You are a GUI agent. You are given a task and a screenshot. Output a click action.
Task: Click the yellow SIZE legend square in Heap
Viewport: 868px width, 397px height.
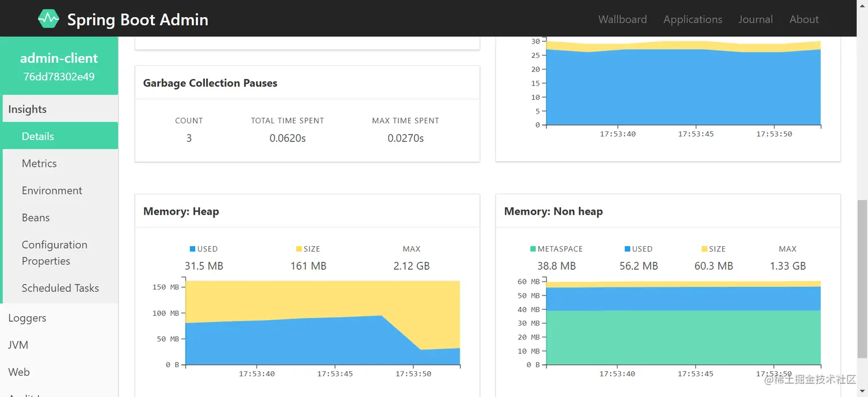(x=299, y=249)
